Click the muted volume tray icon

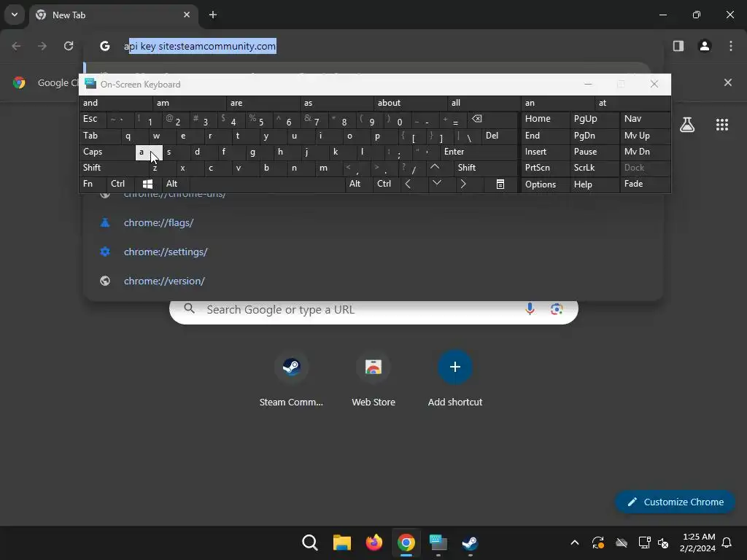pyautogui.click(x=662, y=542)
